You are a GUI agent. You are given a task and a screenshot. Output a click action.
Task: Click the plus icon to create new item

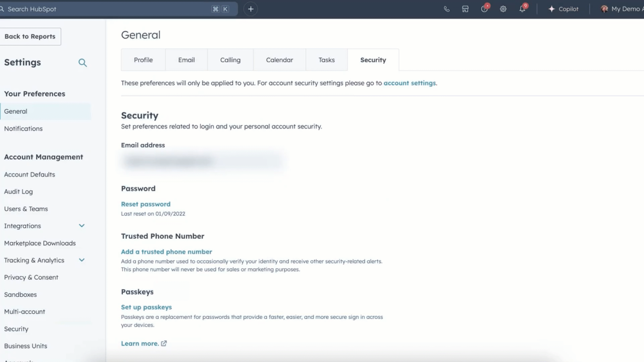tap(251, 9)
